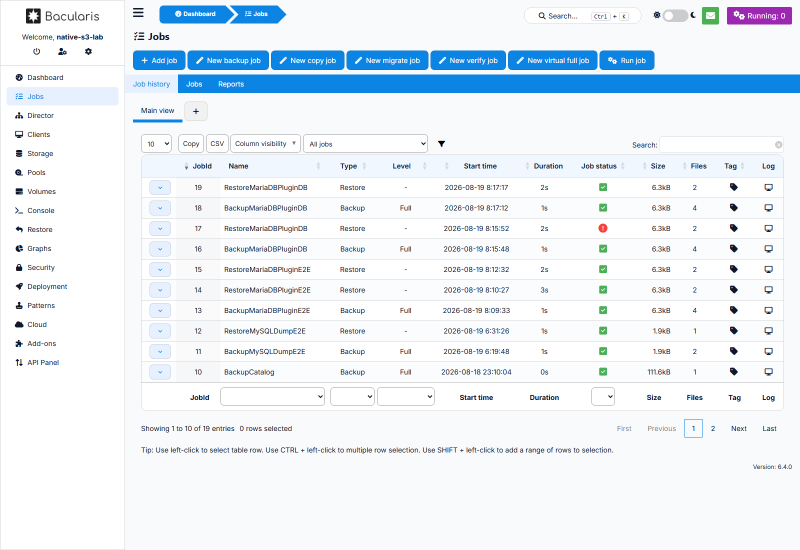Open Dashboard in the sidebar
This screenshot has width=800, height=550.
pyautogui.click(x=62, y=78)
